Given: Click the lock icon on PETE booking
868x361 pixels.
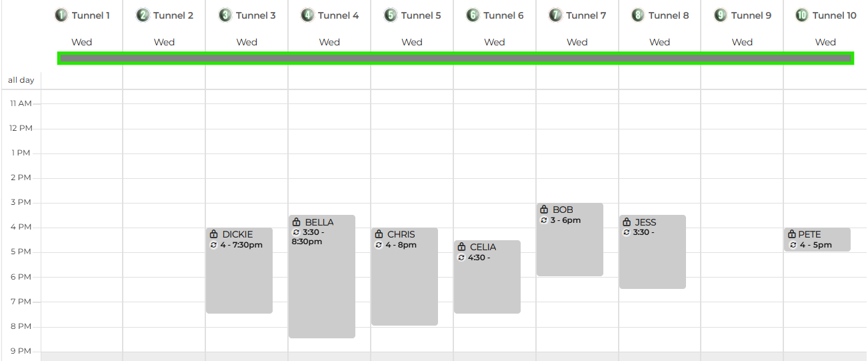Looking at the screenshot, I should (792, 234).
